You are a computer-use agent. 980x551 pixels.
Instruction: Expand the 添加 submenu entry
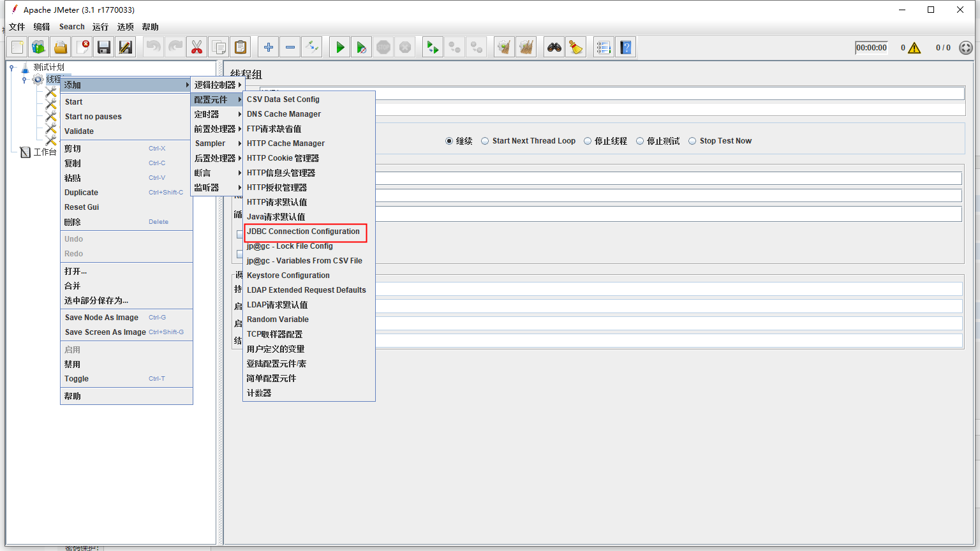click(x=126, y=85)
